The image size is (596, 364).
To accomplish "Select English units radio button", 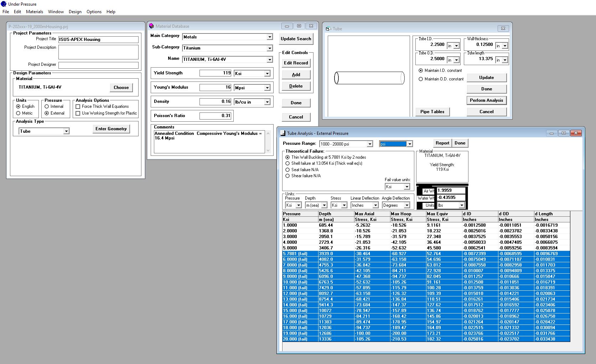I will 18,106.
